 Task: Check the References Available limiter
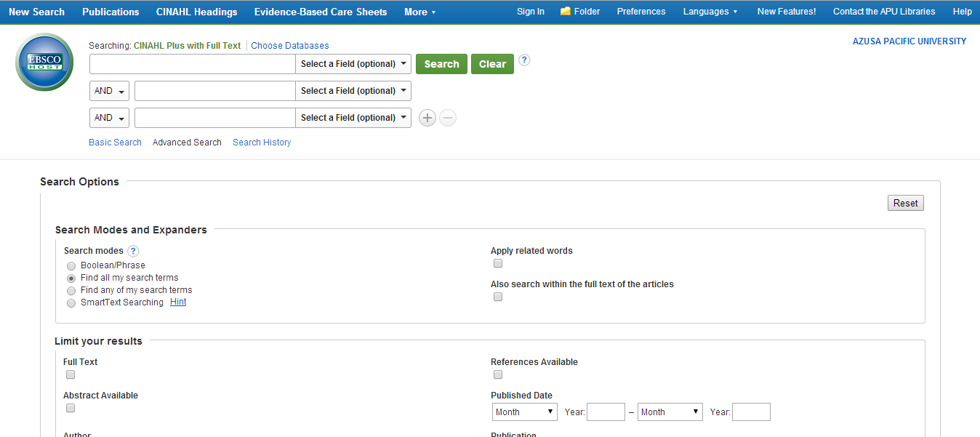click(x=498, y=374)
